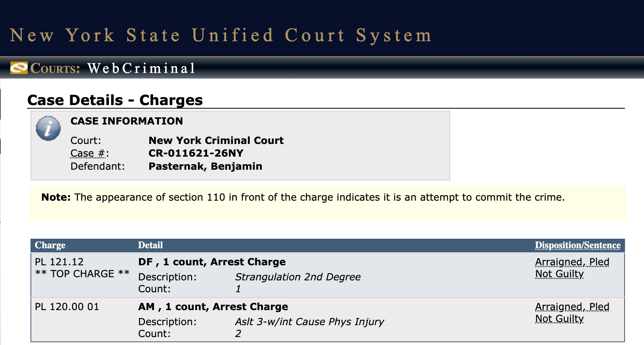
Task: Click the New York State Unified Court System title
Action: point(220,35)
